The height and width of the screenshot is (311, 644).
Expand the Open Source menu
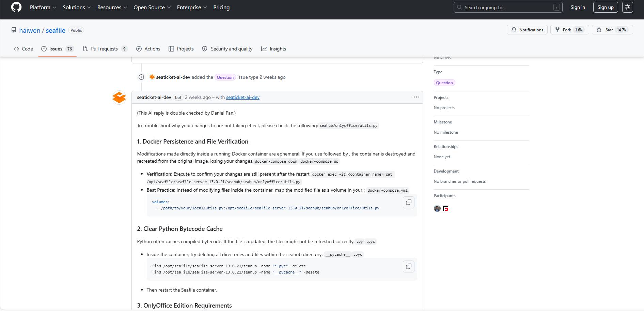click(x=152, y=7)
